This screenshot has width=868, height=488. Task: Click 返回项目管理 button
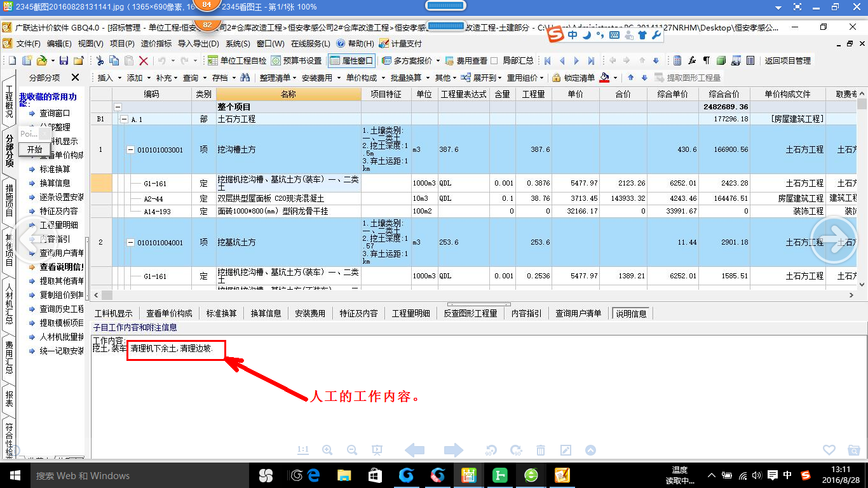787,60
